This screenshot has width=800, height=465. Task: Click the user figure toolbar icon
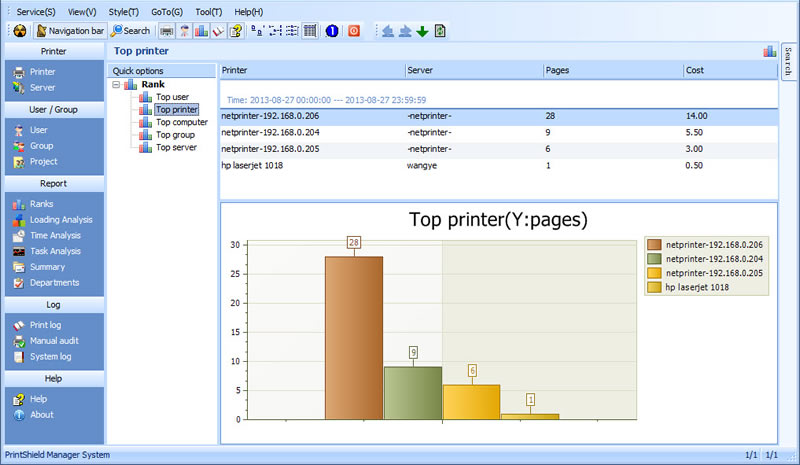[184, 31]
